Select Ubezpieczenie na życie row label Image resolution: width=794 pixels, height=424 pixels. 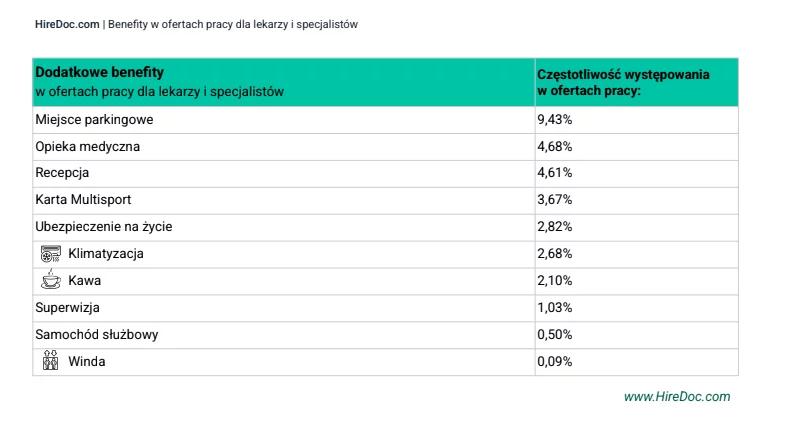(x=104, y=226)
